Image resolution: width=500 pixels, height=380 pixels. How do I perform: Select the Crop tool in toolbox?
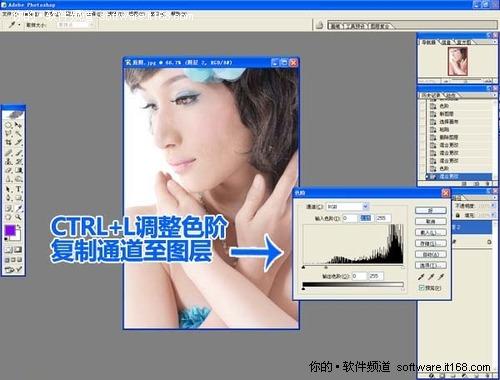point(8,142)
